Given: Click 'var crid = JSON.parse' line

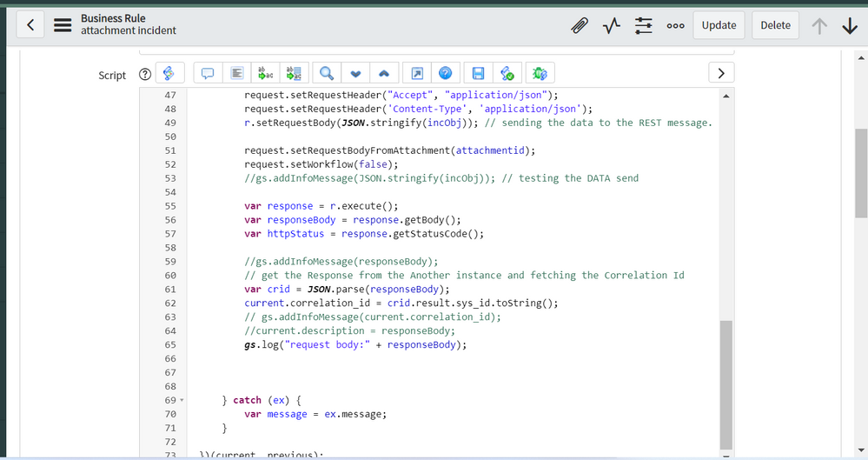Looking at the screenshot, I should [347, 289].
